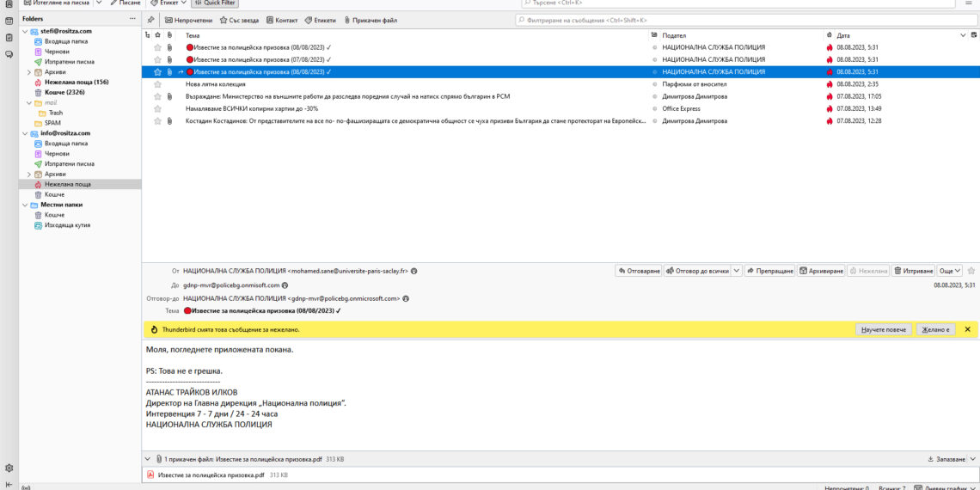Click the PDF icon of the attached file
This screenshot has width=980, height=490.
click(150, 475)
